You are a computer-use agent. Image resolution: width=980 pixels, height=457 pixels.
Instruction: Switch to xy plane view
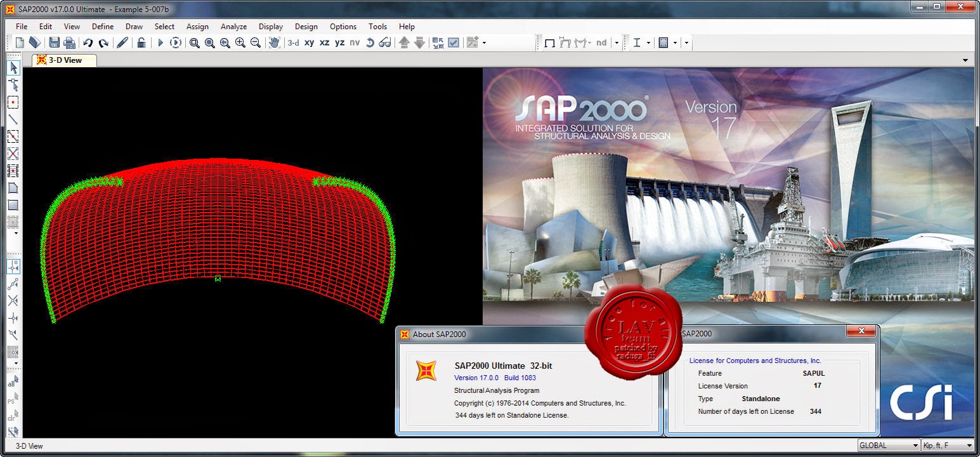tap(310, 43)
